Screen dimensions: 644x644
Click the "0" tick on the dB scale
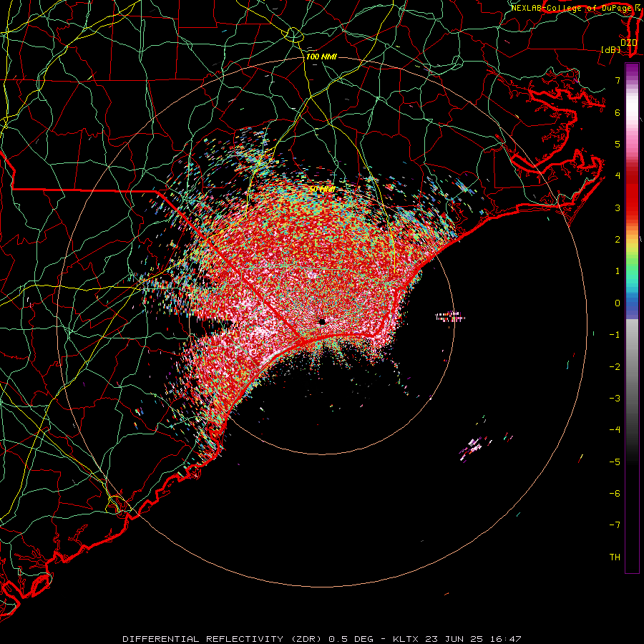[618, 303]
